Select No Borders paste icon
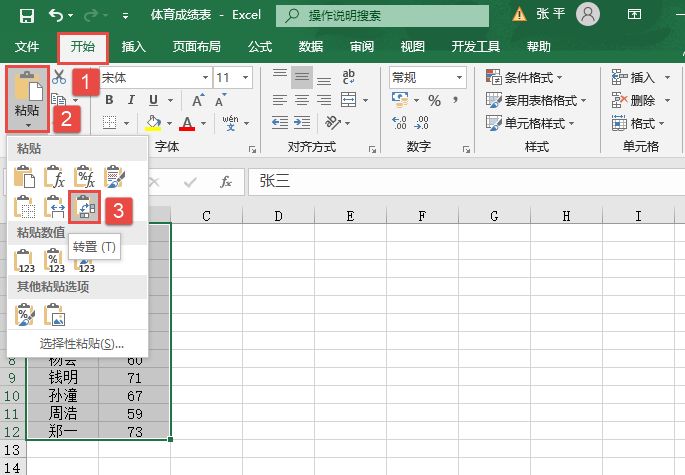685x475 pixels. click(24, 207)
